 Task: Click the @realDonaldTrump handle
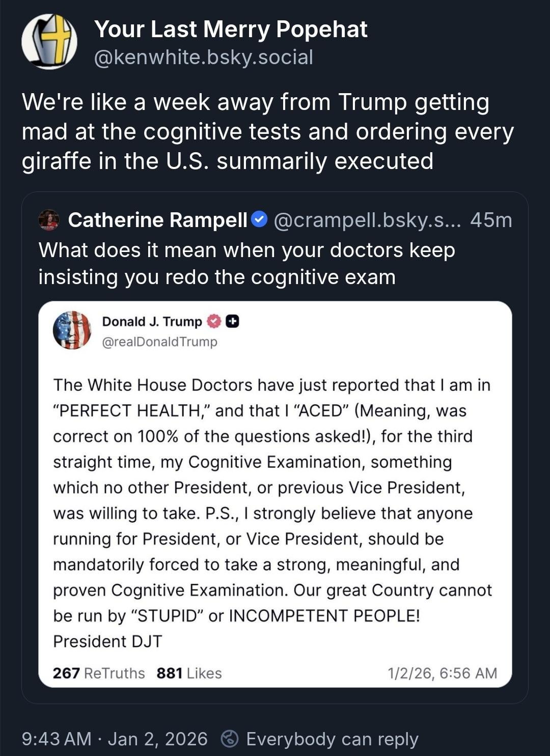point(159,342)
